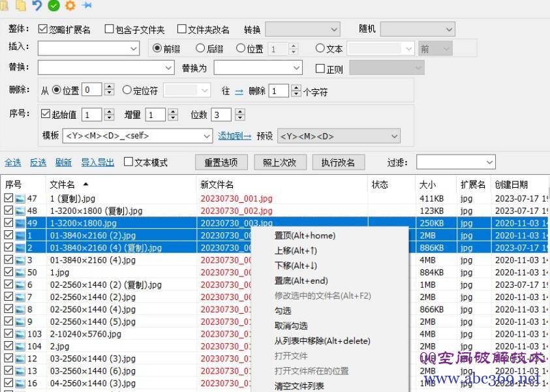
Task: Click the undo arrow icon in the toolbar
Action: coord(36,5)
